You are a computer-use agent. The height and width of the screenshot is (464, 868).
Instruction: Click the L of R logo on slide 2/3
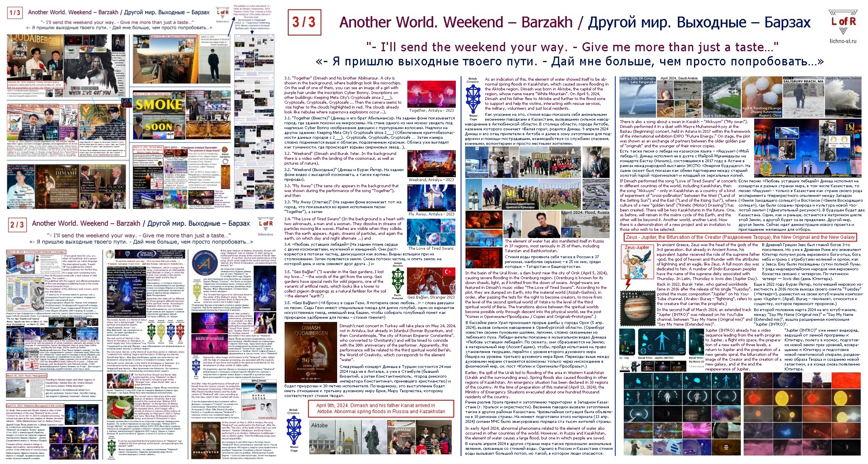tap(266, 224)
